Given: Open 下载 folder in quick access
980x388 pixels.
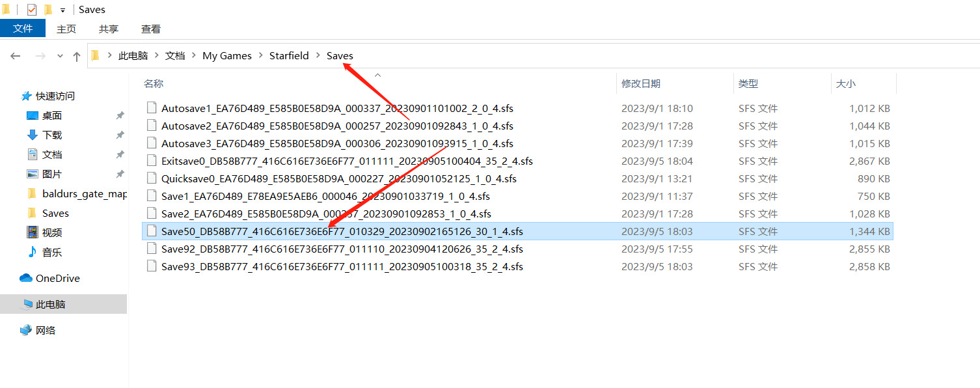Looking at the screenshot, I should point(52,135).
